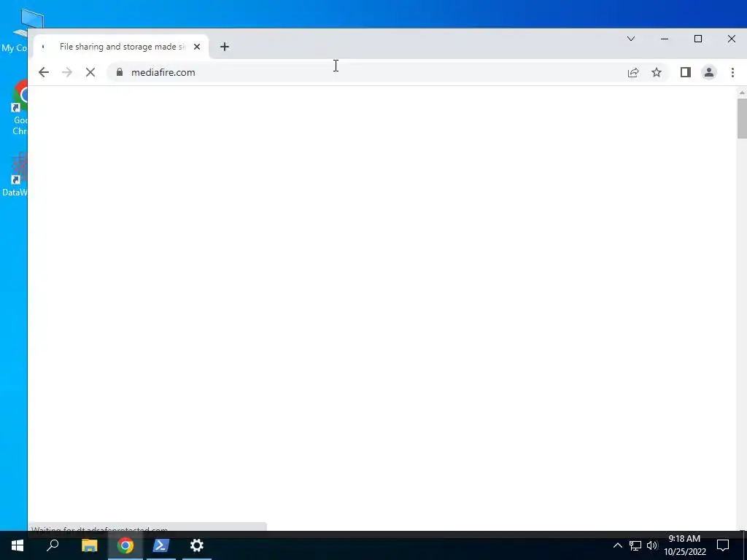Click the page vertical scrollbar thumb
This screenshot has width=747, height=560.
[x=742, y=119]
